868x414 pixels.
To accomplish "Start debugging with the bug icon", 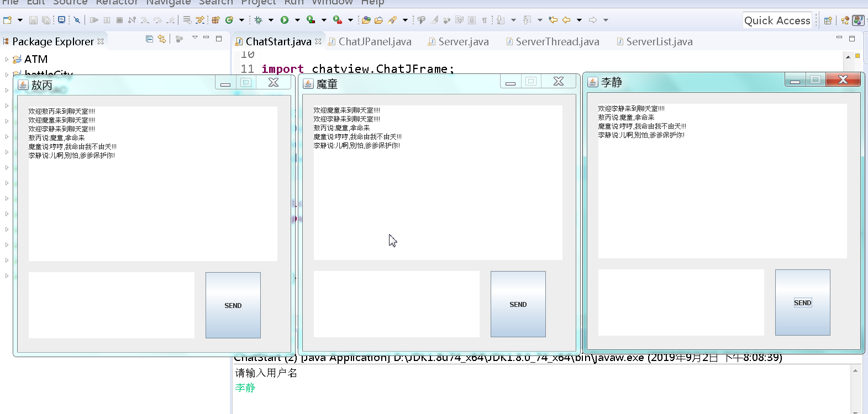I will pyautogui.click(x=258, y=20).
